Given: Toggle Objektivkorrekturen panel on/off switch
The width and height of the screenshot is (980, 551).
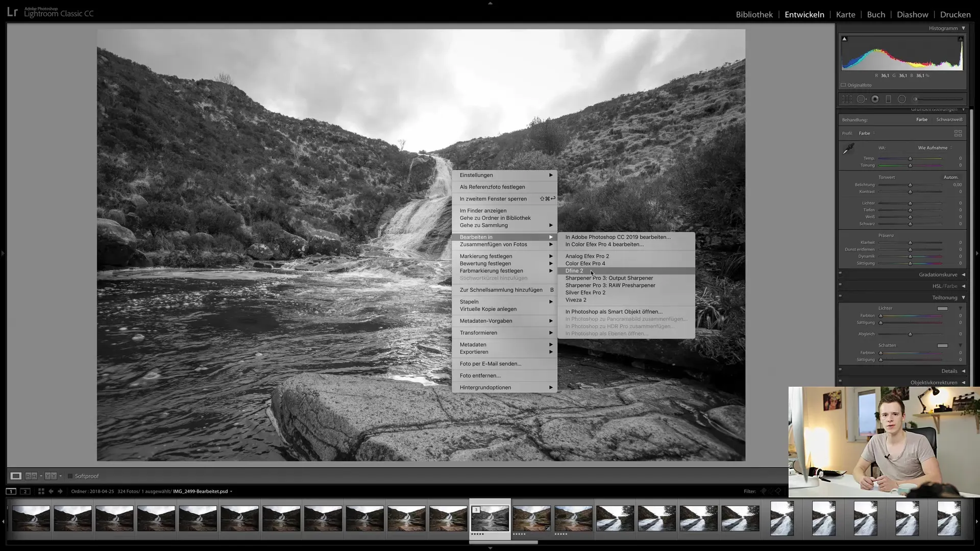Looking at the screenshot, I should click(840, 381).
